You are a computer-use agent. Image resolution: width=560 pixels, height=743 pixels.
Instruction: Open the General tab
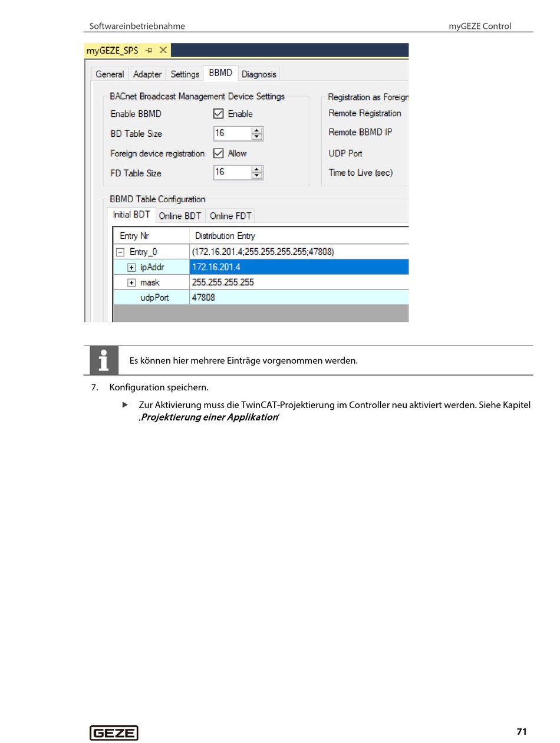click(110, 74)
